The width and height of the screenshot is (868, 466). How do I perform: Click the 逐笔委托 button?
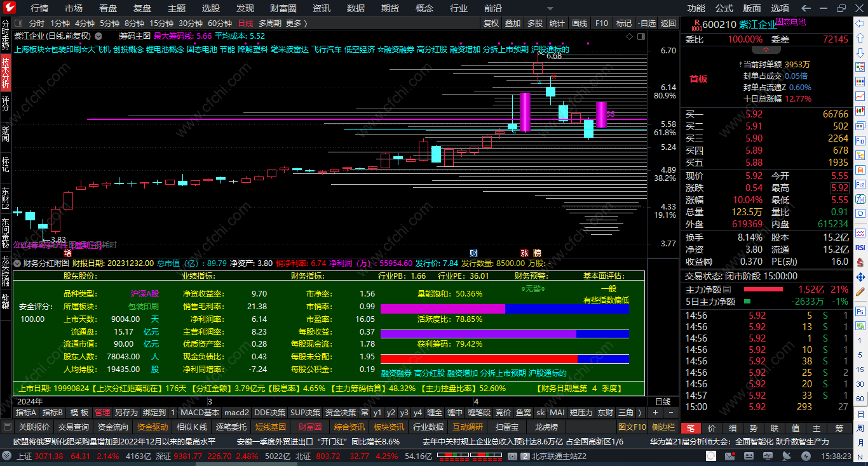(x=231, y=427)
